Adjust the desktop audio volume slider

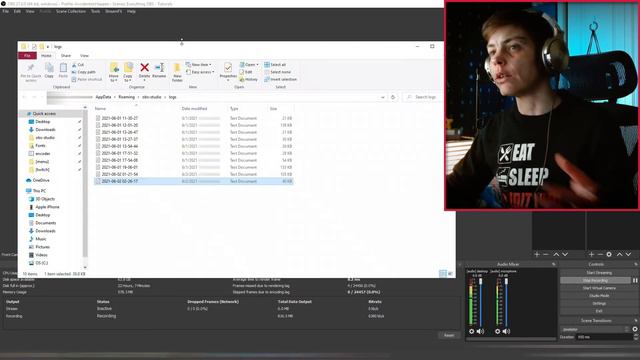pos(480,301)
